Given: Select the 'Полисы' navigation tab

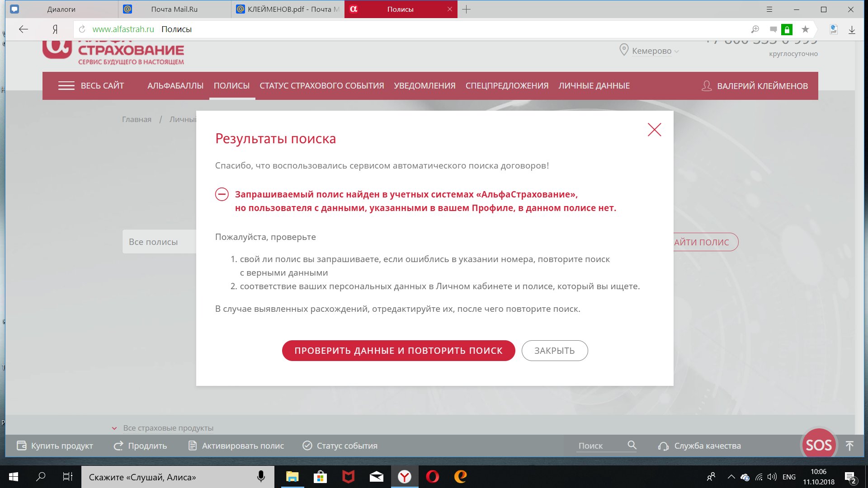Looking at the screenshot, I should 231,86.
